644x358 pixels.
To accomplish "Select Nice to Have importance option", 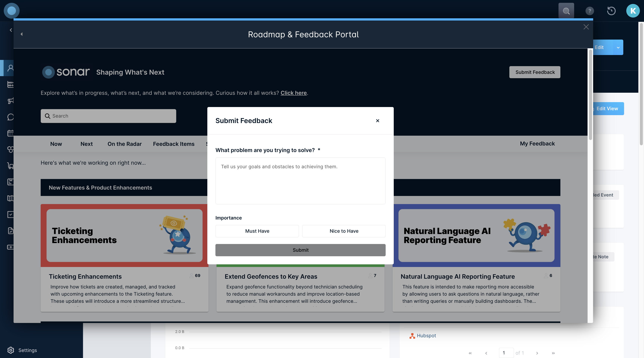I will point(344,231).
